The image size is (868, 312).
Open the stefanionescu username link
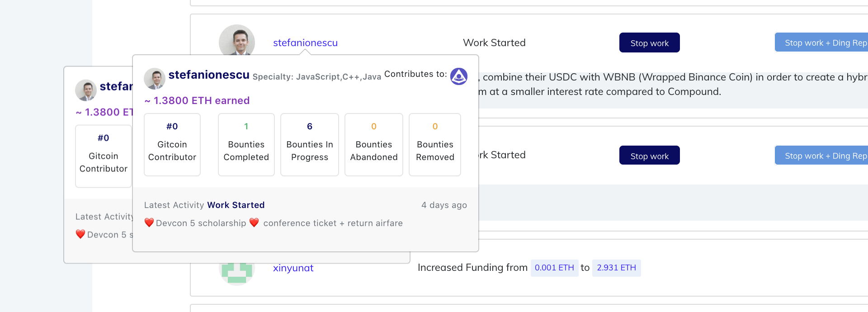(x=305, y=43)
